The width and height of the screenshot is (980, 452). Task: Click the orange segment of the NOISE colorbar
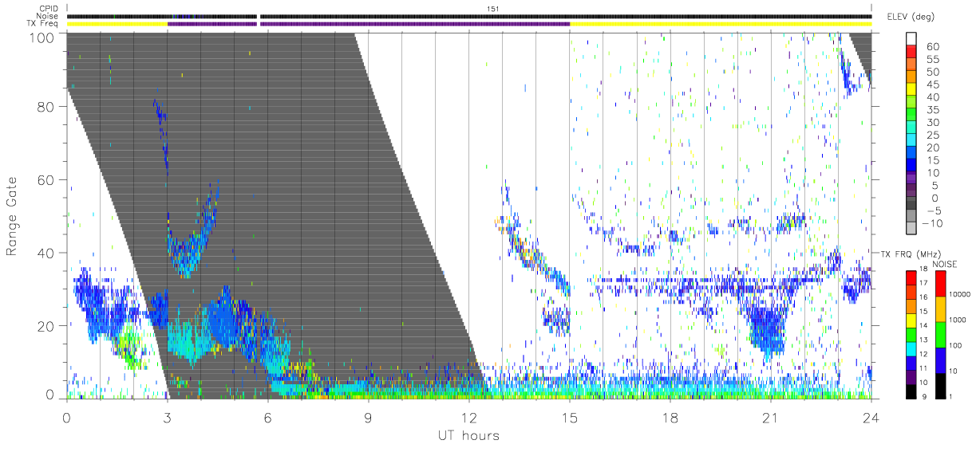point(941,309)
